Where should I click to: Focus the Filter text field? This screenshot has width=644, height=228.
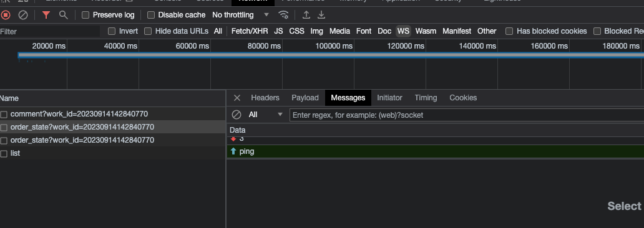(x=50, y=32)
